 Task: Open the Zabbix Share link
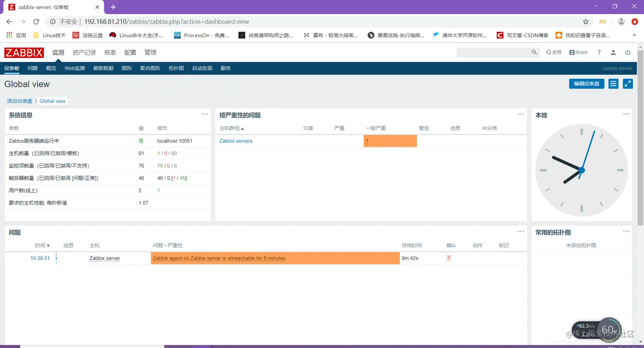[578, 52]
